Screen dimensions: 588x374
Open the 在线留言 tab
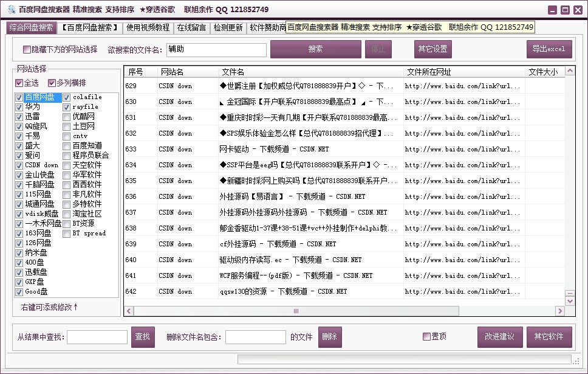coord(191,28)
